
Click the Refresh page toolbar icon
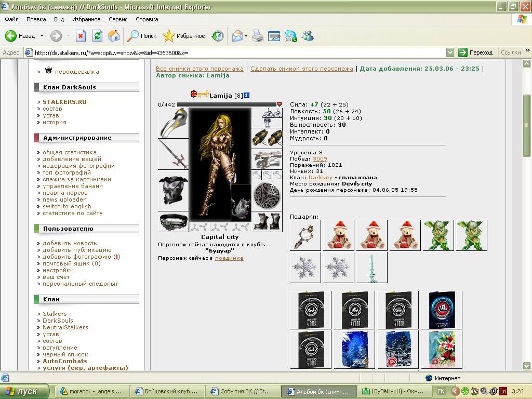coord(97,36)
